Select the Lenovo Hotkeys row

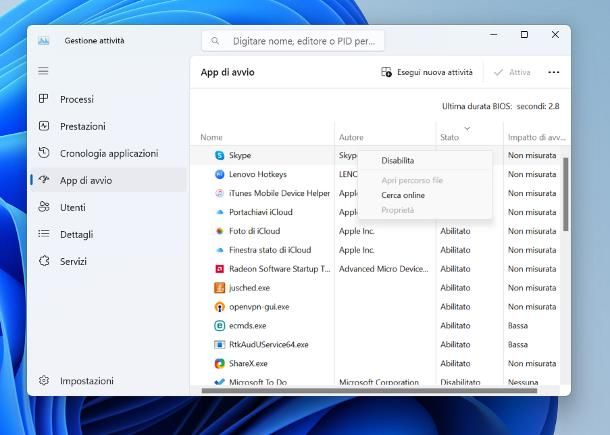tap(258, 174)
